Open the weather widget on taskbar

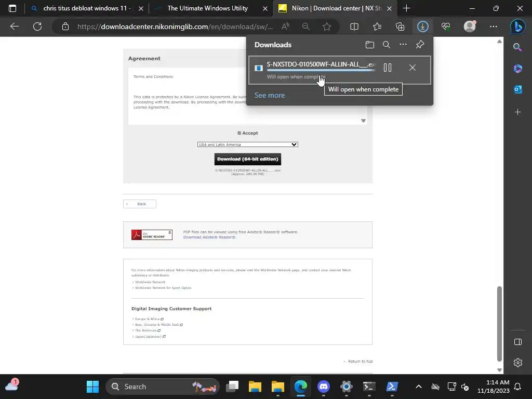(12, 385)
